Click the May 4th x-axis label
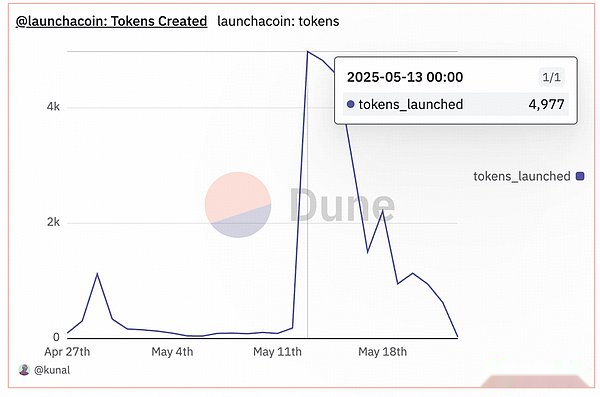 [x=172, y=352]
